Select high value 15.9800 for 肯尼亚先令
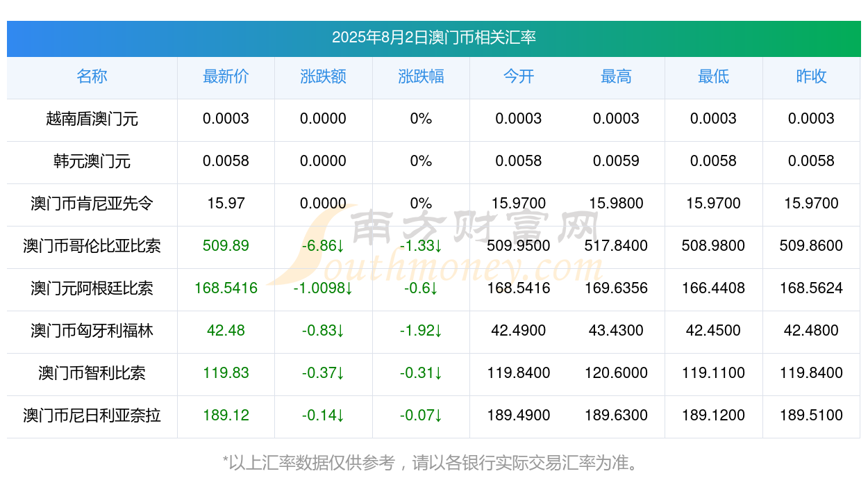This screenshot has height=485, width=868. point(616,204)
